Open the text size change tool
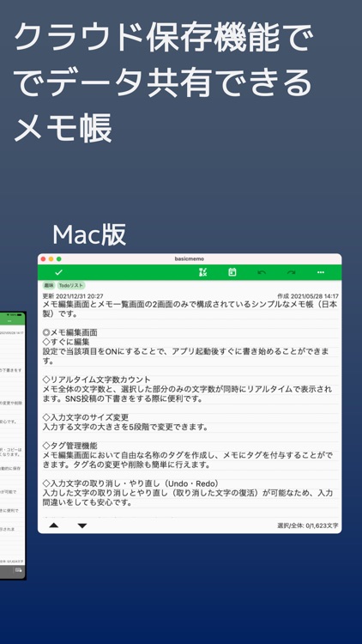The image size is (362, 644). click(202, 272)
